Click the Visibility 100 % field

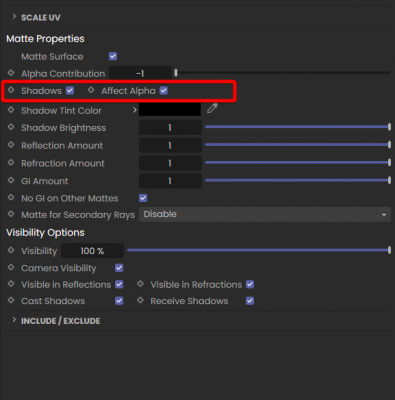tap(92, 251)
